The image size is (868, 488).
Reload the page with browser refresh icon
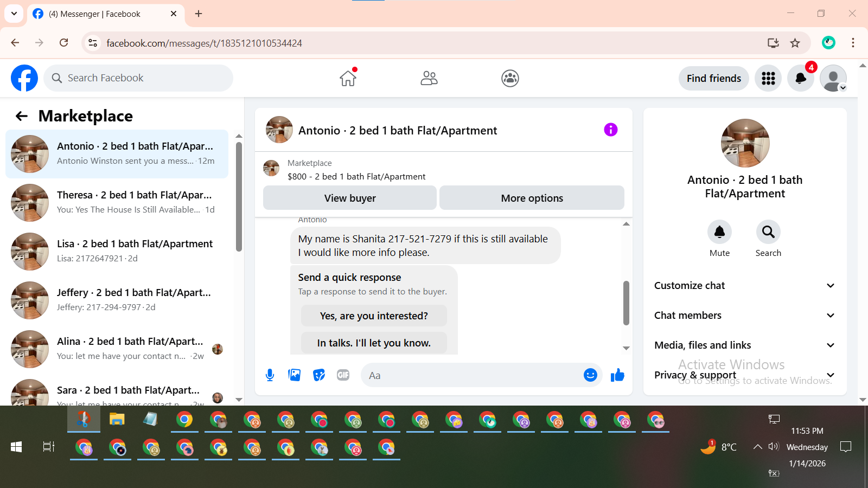tap(64, 43)
